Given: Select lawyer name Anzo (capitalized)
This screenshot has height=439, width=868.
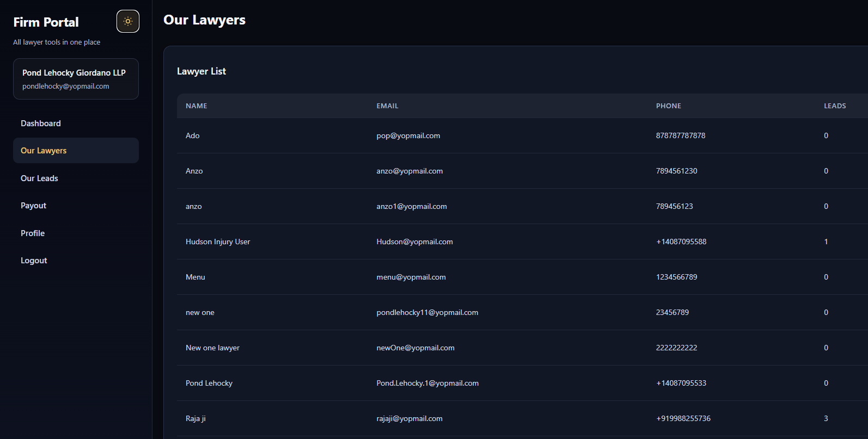Looking at the screenshot, I should pos(194,171).
